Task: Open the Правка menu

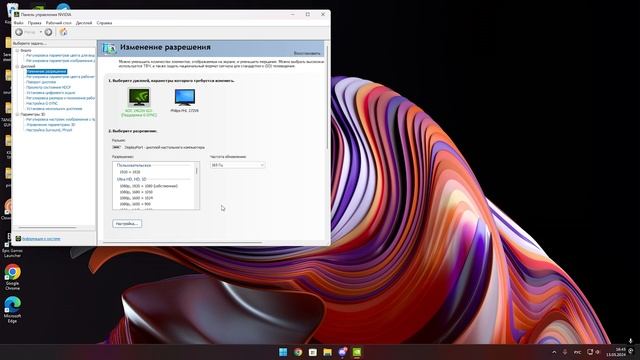Action: (x=34, y=23)
